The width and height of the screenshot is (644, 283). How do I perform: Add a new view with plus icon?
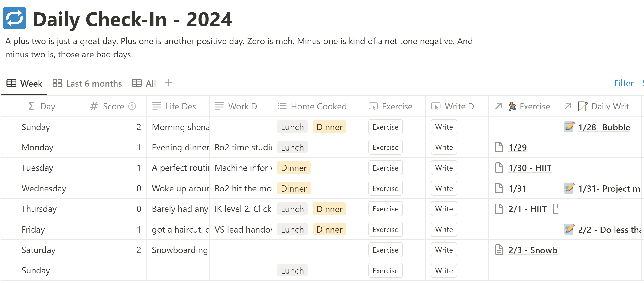click(x=169, y=83)
